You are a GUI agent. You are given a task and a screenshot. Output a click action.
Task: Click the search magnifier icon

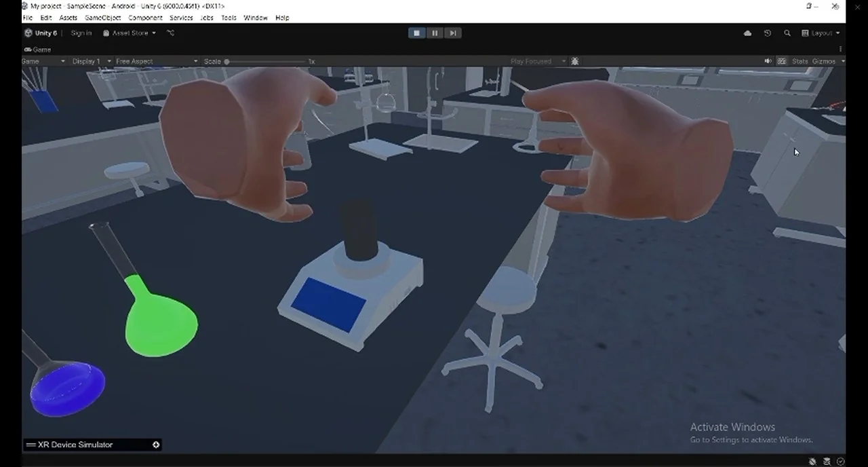pos(787,33)
